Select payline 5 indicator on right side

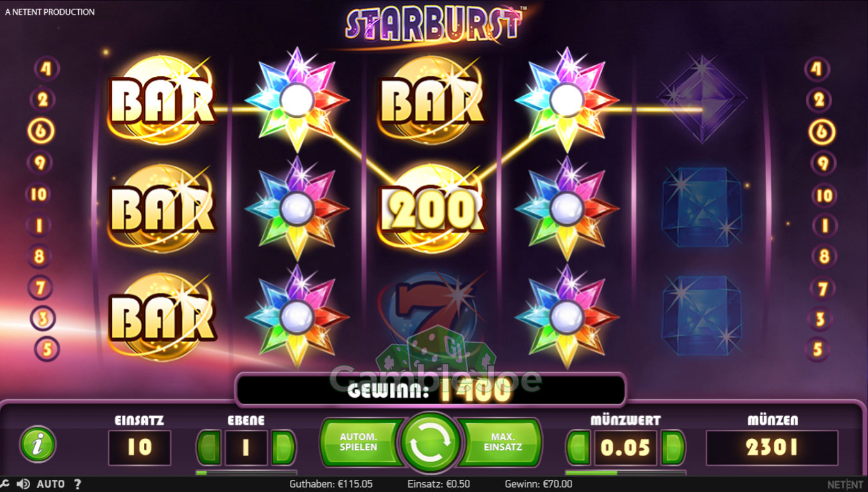pyautogui.click(x=817, y=350)
